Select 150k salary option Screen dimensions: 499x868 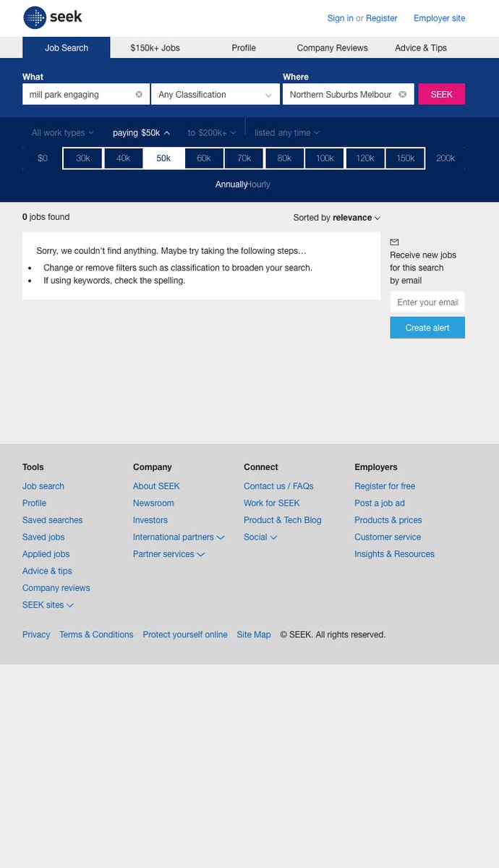click(x=405, y=158)
